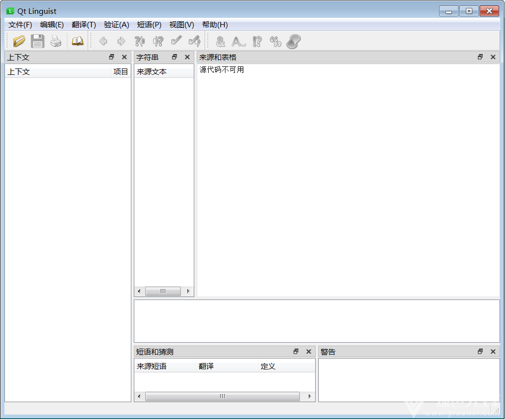
Task: Minimize the Qt Linguist window
Action: pyautogui.click(x=449, y=11)
